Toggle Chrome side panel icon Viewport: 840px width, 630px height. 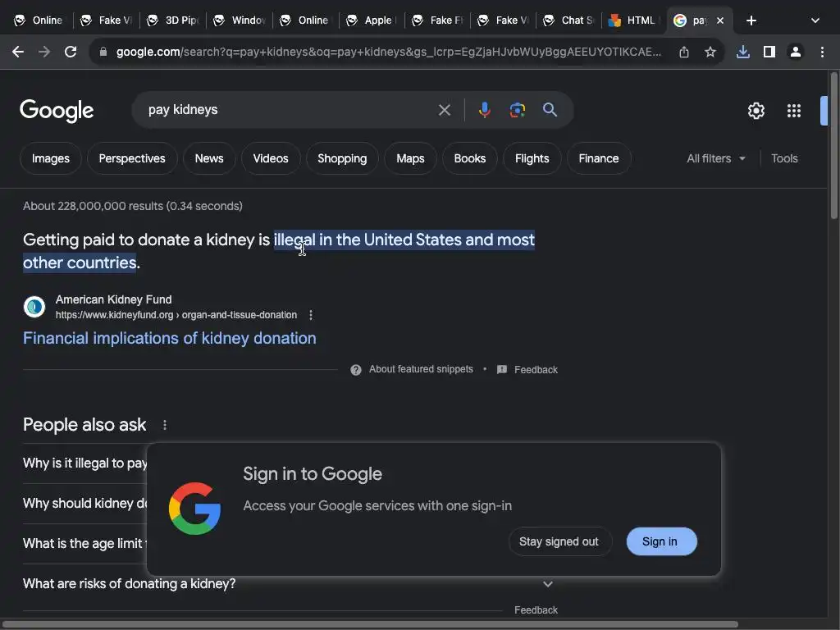tap(769, 52)
